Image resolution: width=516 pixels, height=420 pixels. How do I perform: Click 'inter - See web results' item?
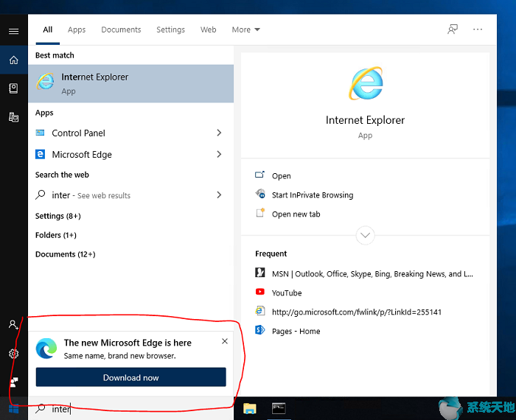[131, 195]
